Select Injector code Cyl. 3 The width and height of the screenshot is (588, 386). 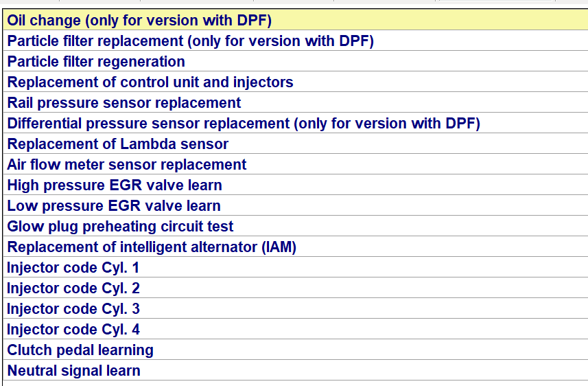(73, 309)
